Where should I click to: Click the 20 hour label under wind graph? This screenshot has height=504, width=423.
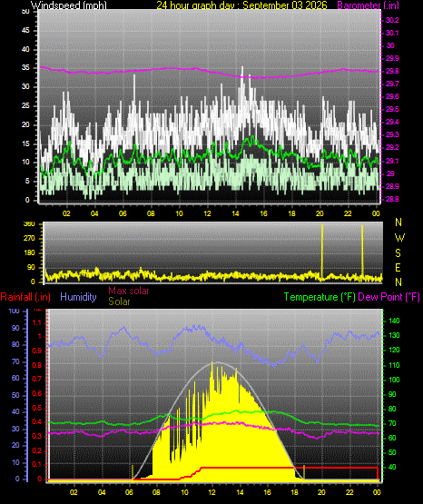coord(320,213)
